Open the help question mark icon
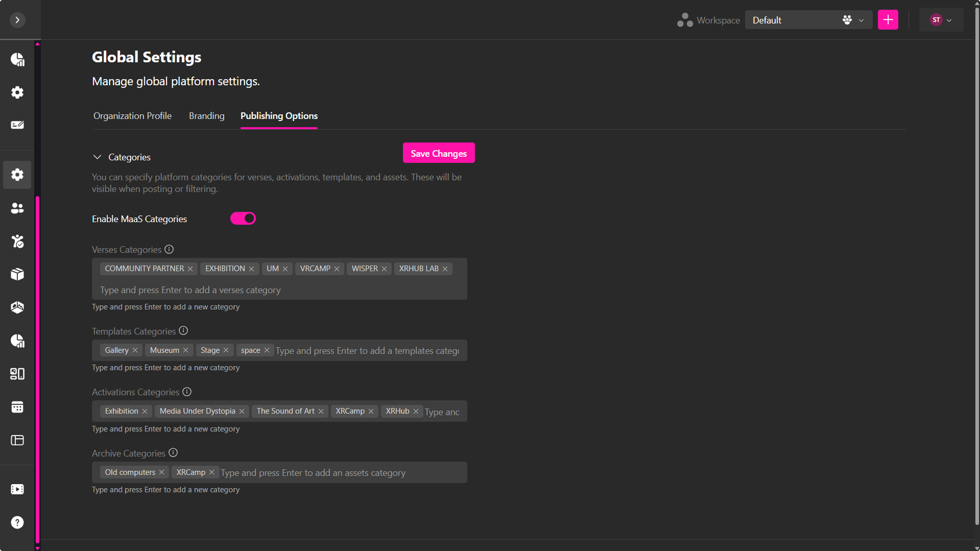The height and width of the screenshot is (551, 980). point(17,522)
